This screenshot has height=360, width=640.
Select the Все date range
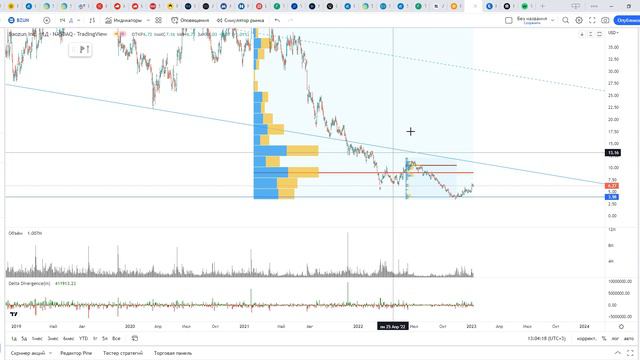click(116, 338)
